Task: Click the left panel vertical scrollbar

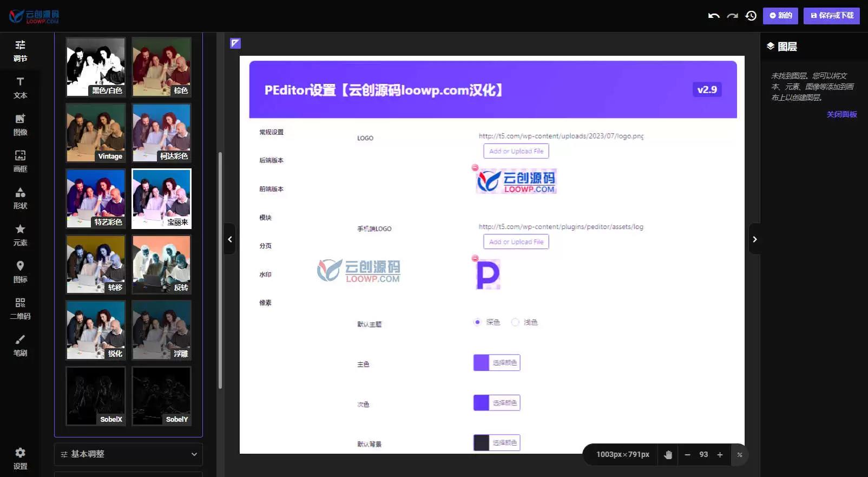Action: click(x=220, y=271)
